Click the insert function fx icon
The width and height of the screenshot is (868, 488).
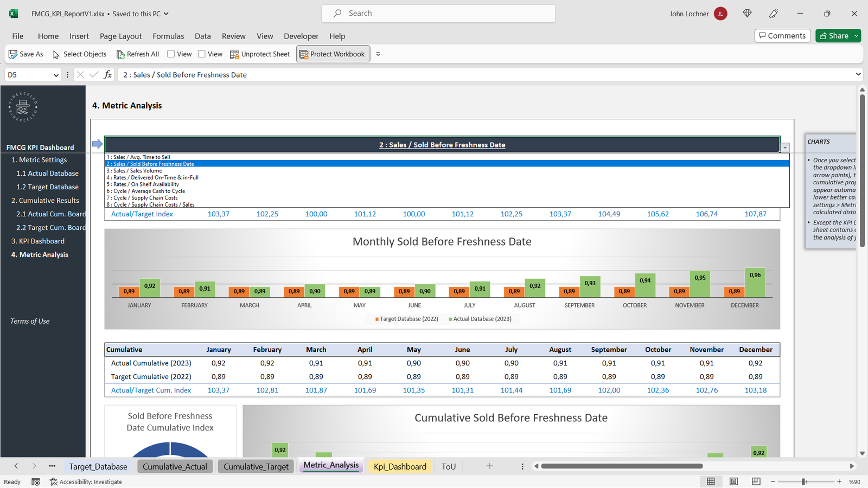pyautogui.click(x=108, y=75)
